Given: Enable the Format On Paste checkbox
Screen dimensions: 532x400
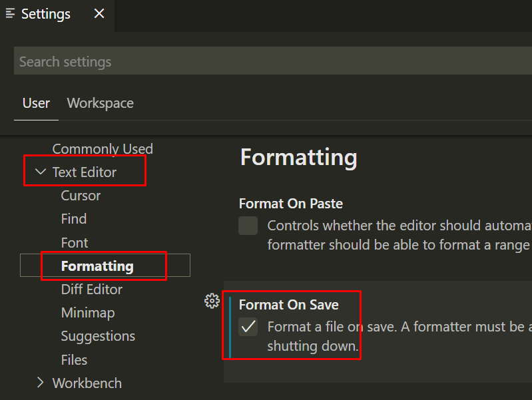Looking at the screenshot, I should click(x=248, y=226).
